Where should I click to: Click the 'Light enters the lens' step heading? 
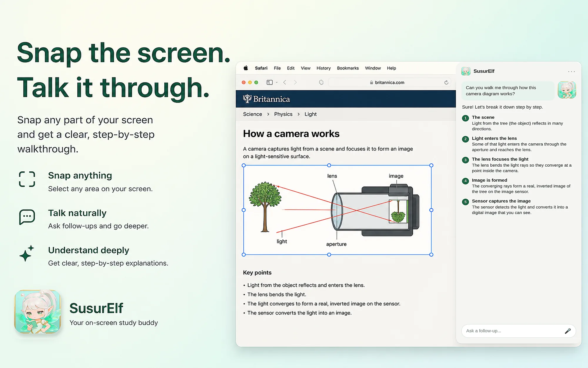(494, 138)
